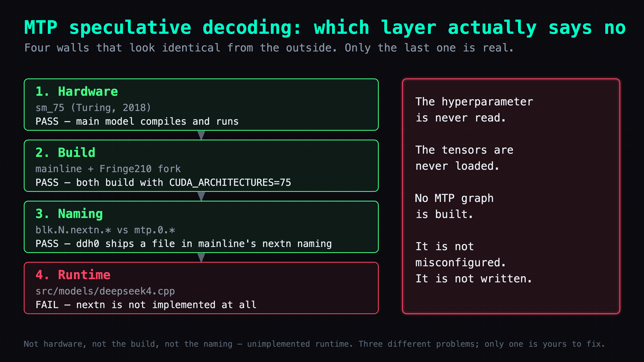Image resolution: width=644 pixels, height=362 pixels.
Task: Click 'PASS — main model compiles and runs'
Action: [137, 121]
